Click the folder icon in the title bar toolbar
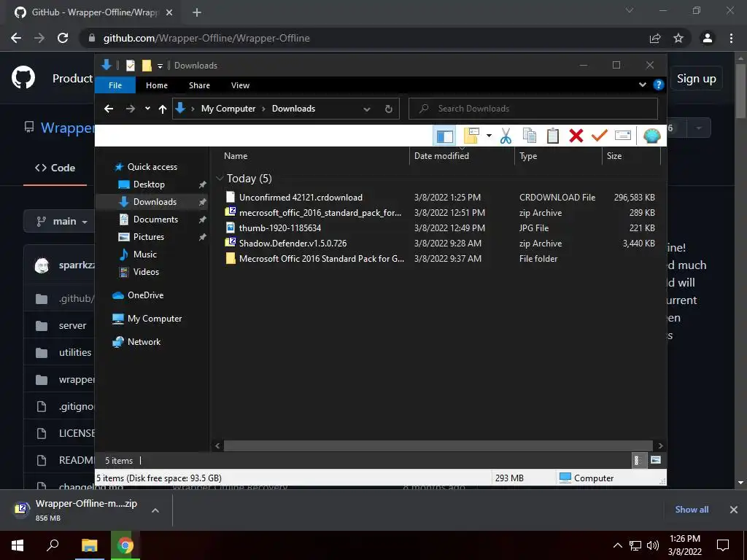This screenshot has width=747, height=560. click(x=147, y=65)
